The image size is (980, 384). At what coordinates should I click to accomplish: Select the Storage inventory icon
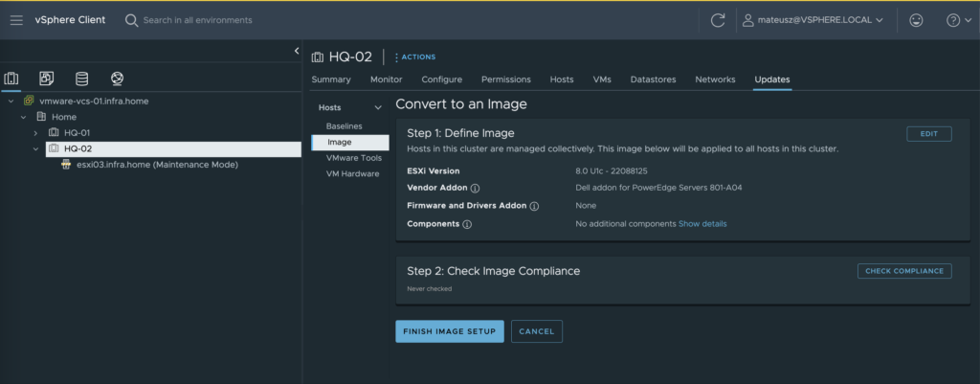click(82, 79)
